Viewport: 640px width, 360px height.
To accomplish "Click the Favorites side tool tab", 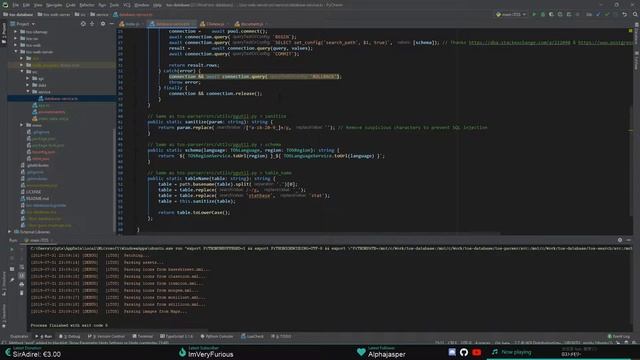I will click(4, 315).
